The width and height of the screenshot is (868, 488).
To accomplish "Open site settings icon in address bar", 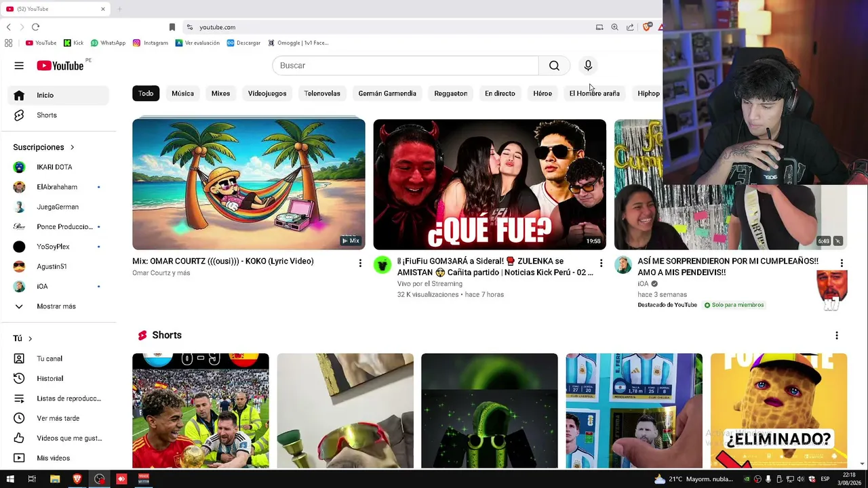I will point(190,27).
